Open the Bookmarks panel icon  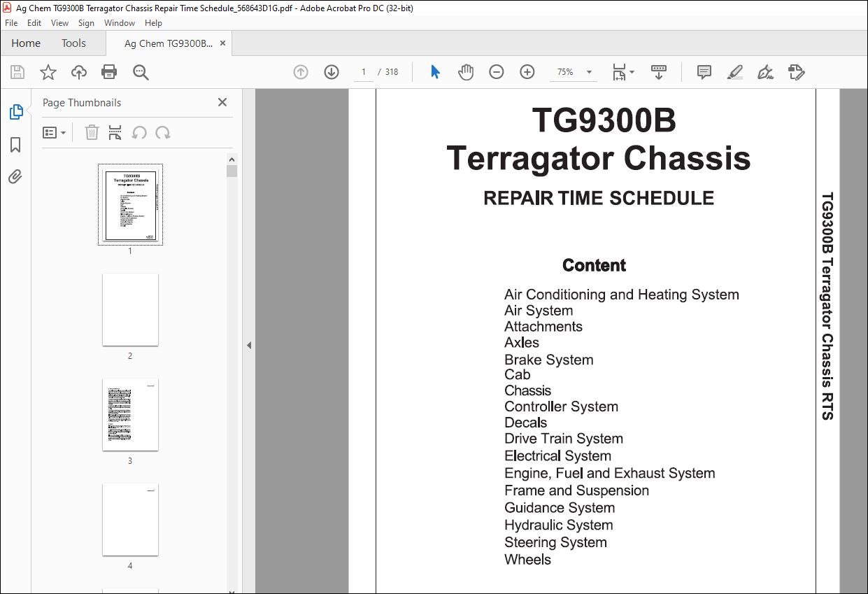[15, 145]
